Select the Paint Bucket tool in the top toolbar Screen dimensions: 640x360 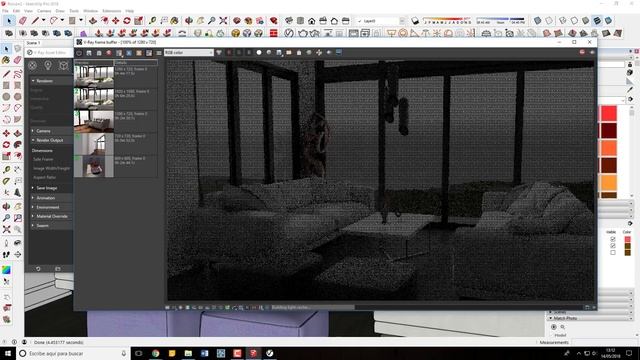[175, 20]
